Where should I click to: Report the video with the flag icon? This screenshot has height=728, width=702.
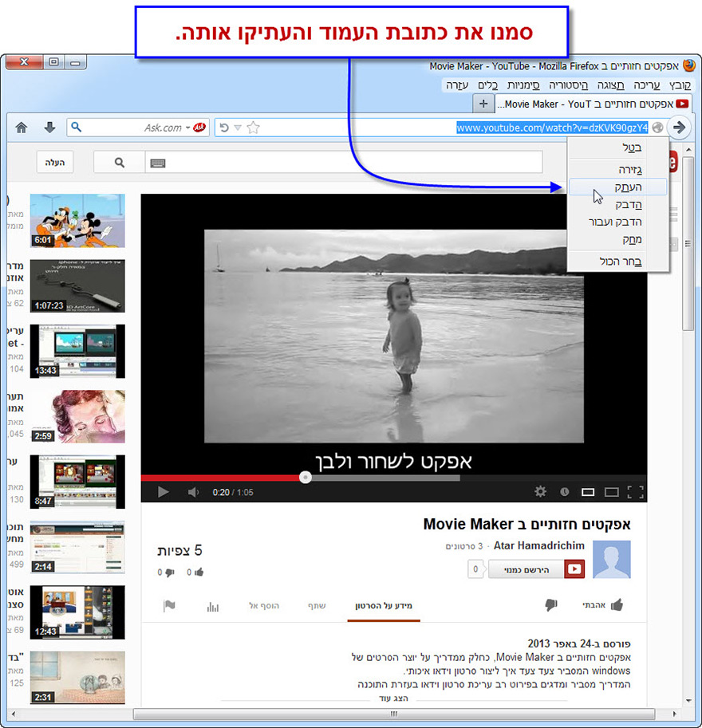[169, 606]
